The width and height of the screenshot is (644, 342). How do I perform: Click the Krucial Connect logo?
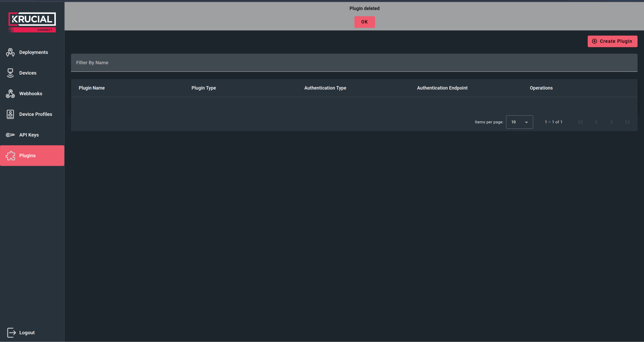coord(32,21)
